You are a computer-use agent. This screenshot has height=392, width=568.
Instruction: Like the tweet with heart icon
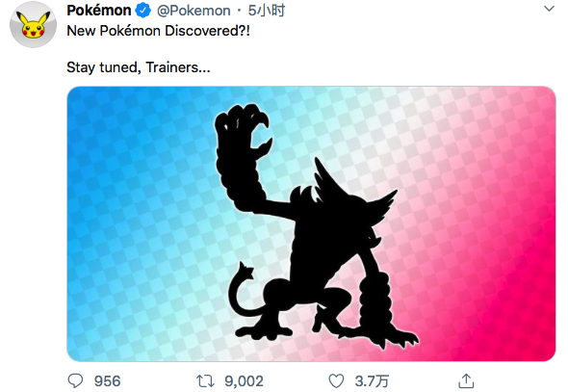[x=336, y=381]
